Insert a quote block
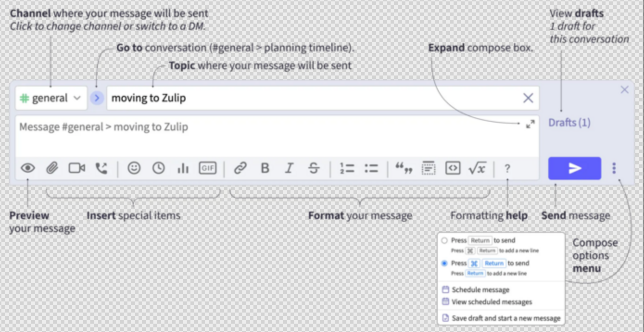This screenshot has width=644, height=332. [x=404, y=168]
